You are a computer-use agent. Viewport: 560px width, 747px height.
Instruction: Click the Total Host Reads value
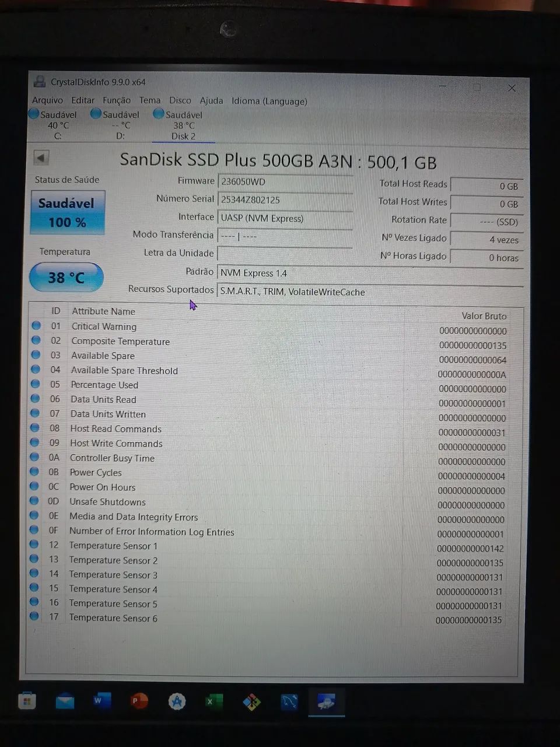click(x=486, y=186)
